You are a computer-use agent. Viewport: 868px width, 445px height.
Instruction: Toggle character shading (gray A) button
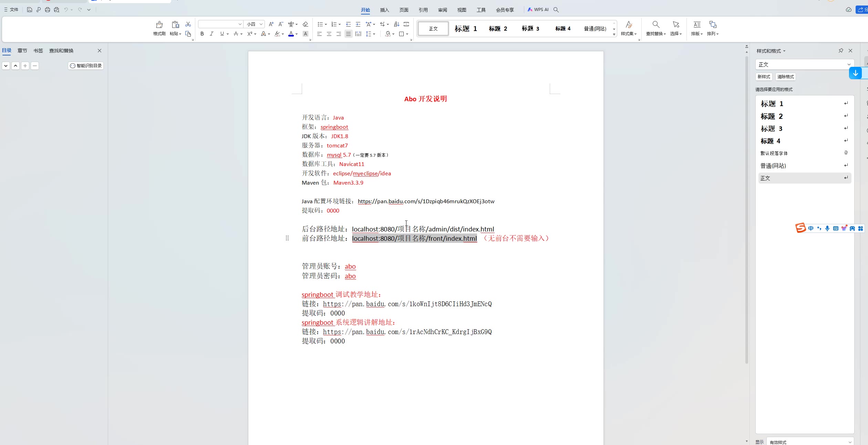coord(306,34)
